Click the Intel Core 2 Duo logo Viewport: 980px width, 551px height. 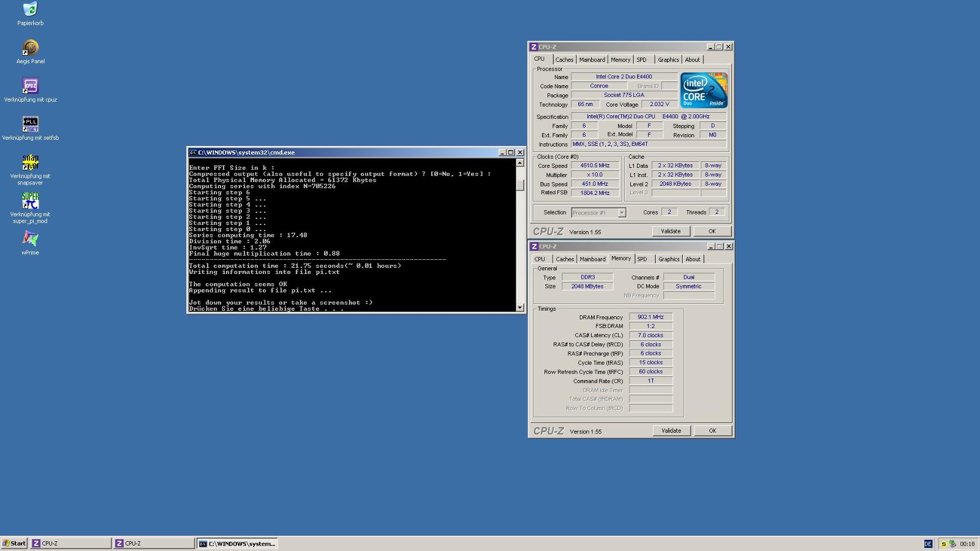click(704, 90)
